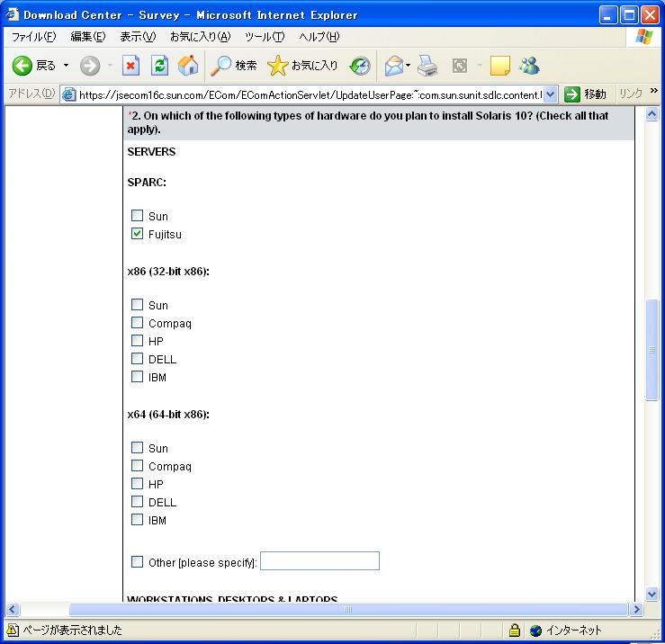Viewport: 665px width, 644px height.
Task: Click the horizontal scrollbar right arrow
Action: tap(636, 609)
